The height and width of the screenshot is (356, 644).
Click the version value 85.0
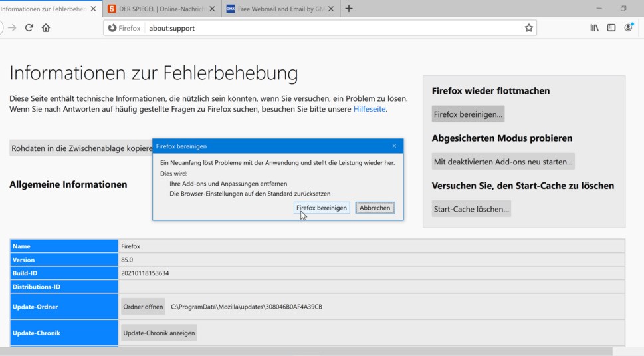127,260
